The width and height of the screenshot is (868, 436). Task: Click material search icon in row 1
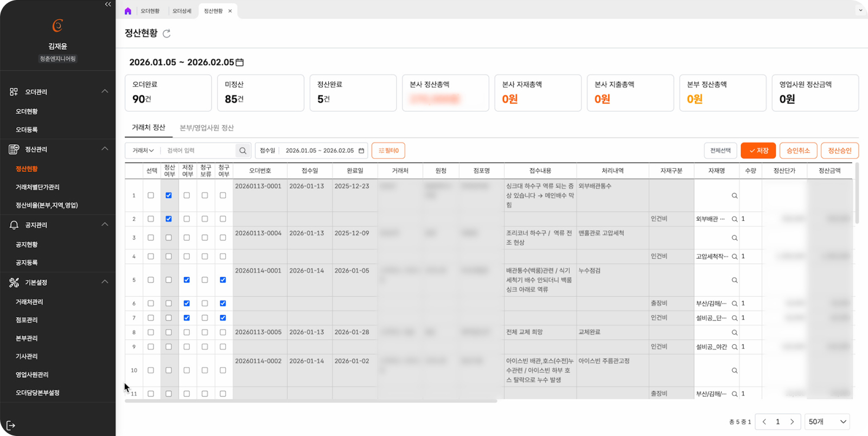734,196
